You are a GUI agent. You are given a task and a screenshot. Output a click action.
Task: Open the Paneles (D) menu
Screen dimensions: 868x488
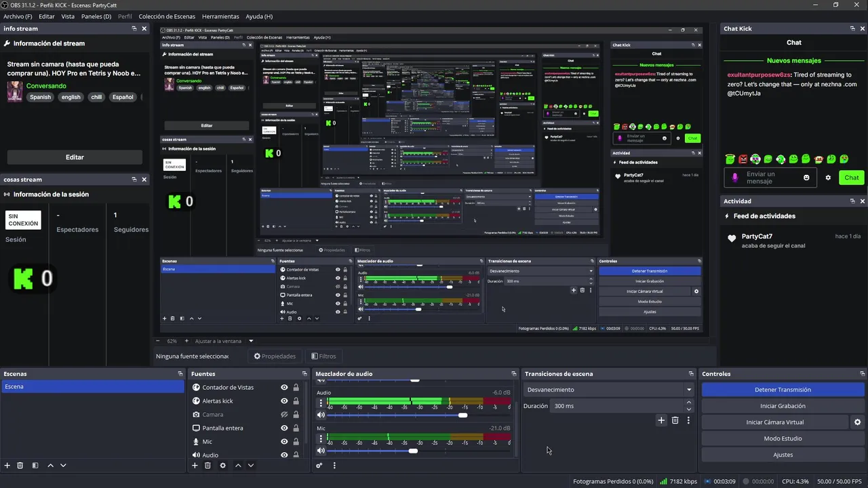click(96, 16)
